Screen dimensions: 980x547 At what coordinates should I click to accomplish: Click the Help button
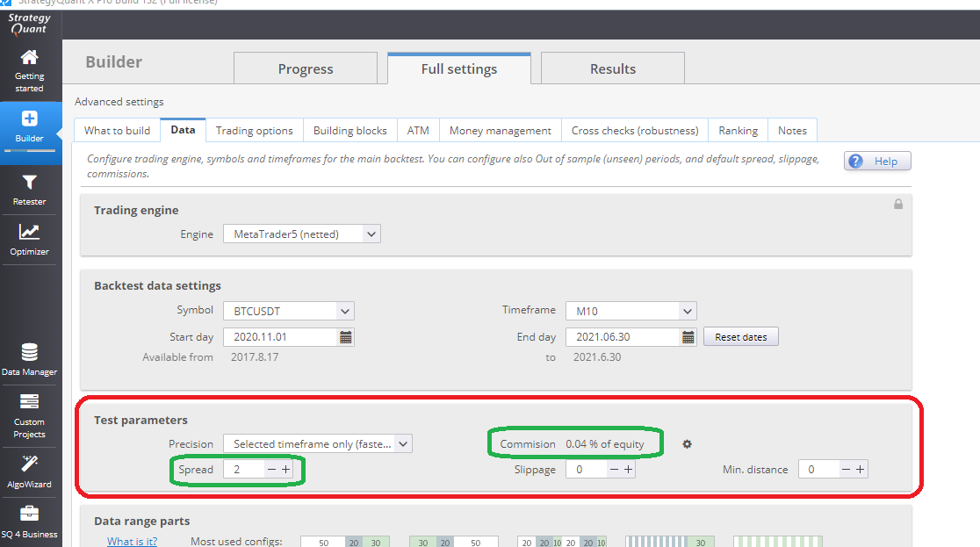tap(877, 162)
